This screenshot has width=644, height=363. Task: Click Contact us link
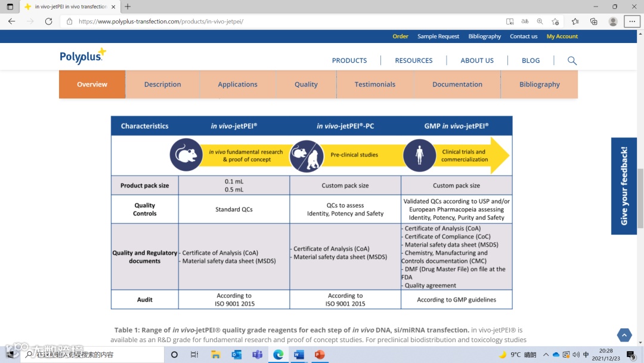tap(524, 36)
